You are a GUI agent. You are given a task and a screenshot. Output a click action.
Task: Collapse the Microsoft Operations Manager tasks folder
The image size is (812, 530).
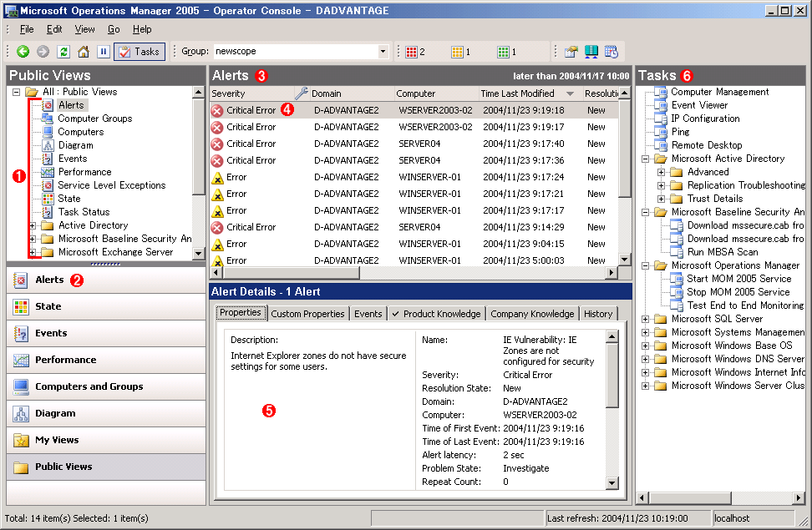(645, 265)
